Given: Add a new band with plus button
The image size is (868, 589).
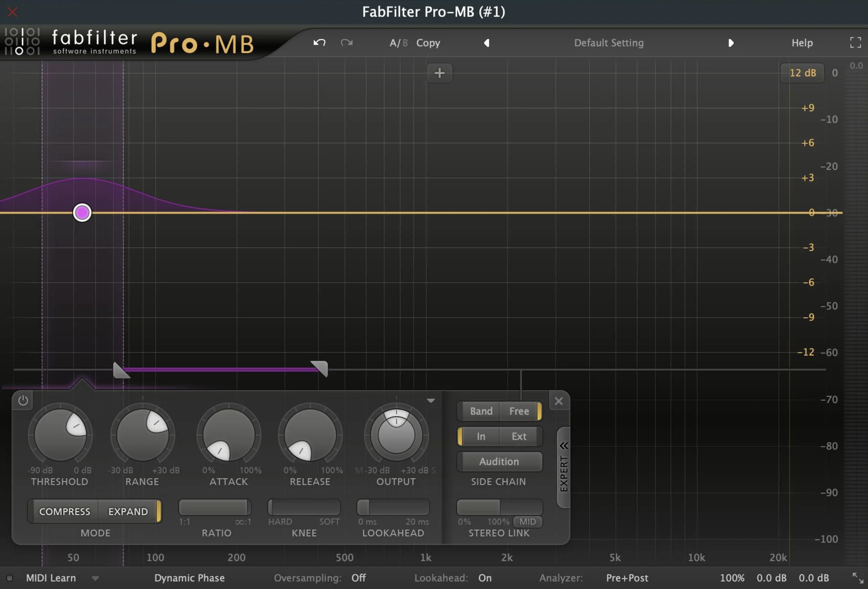Looking at the screenshot, I should (x=440, y=73).
